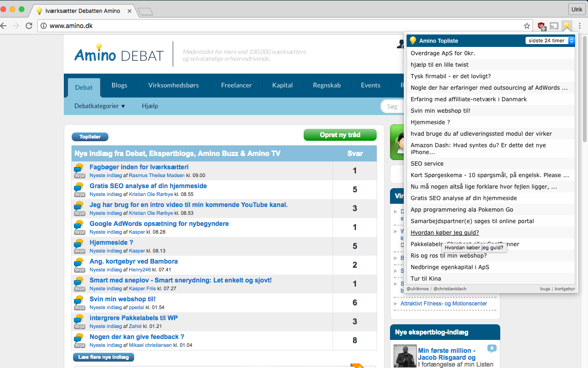Image resolution: width=588 pixels, height=368 pixels.
Task: Open 'SEO service' in Topliste popup
Action: point(427,163)
